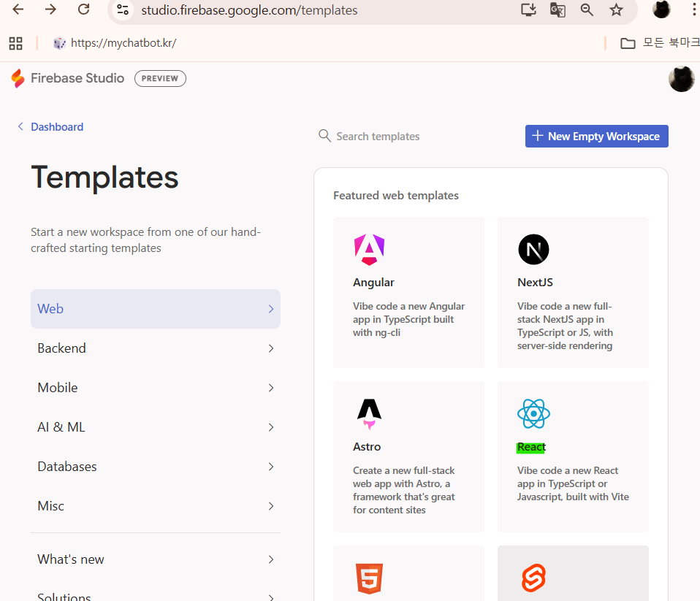Click the NextJS description 'server-side rendering'
The height and width of the screenshot is (601, 700).
click(565, 346)
